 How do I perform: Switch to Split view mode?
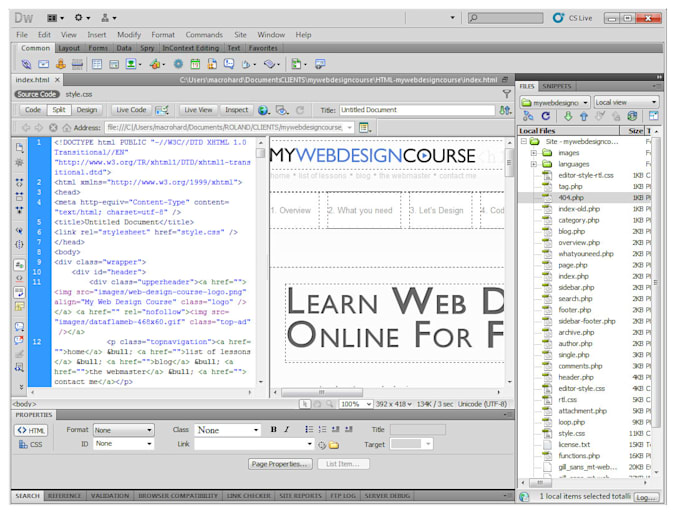59,110
